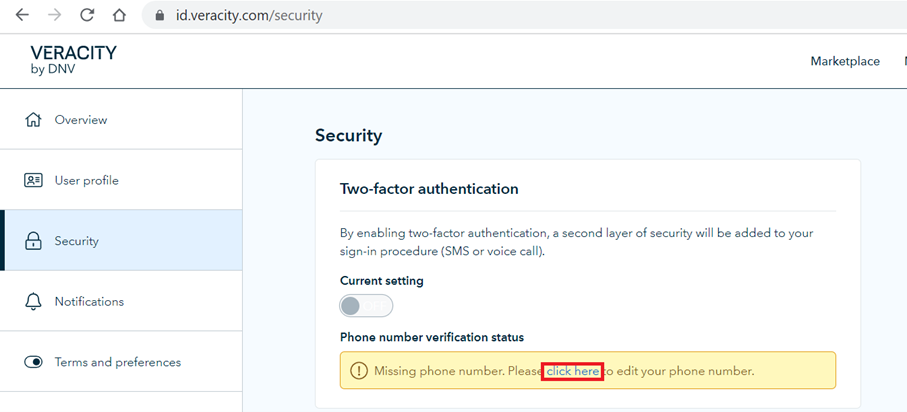Image resolution: width=907 pixels, height=412 pixels.
Task: Enable the two-factor authentication switch
Action: 366,306
